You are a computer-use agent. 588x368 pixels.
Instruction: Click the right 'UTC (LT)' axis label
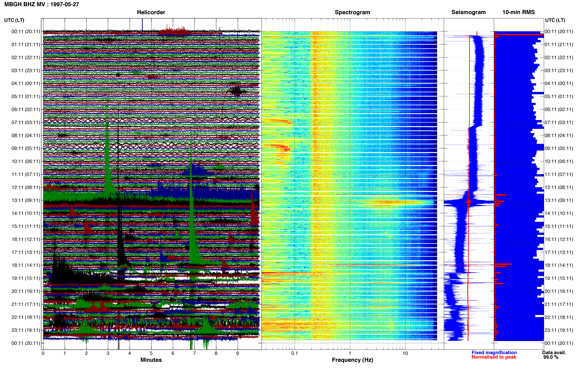[555, 20]
